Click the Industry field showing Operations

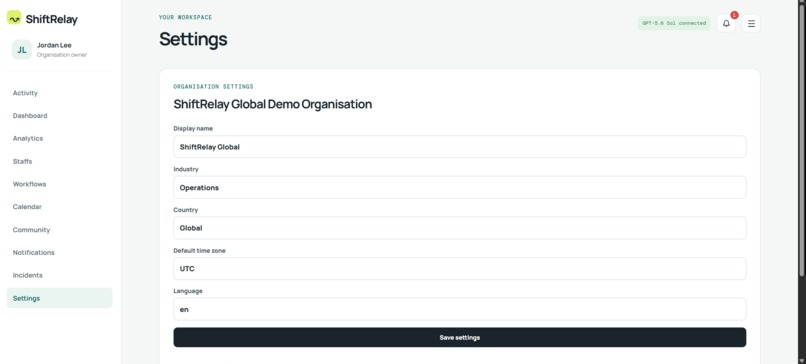pyautogui.click(x=460, y=188)
